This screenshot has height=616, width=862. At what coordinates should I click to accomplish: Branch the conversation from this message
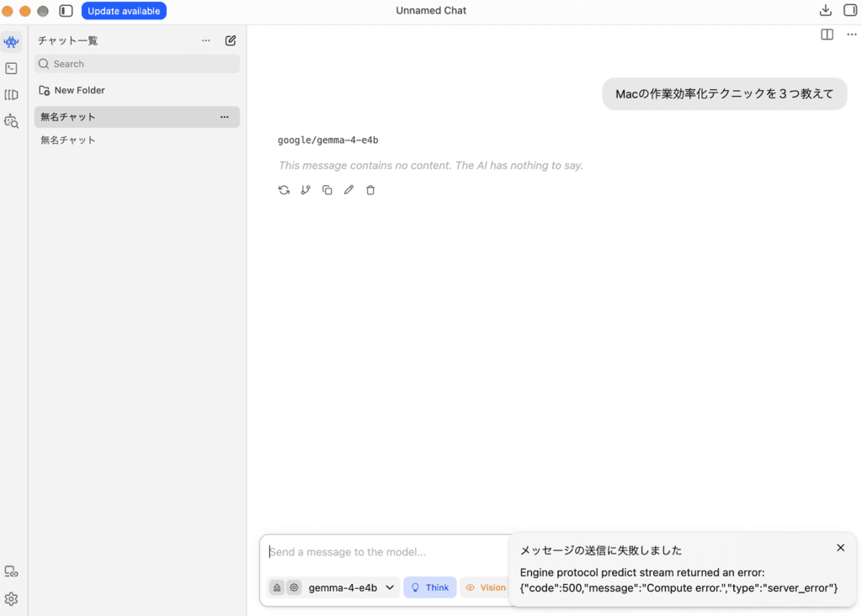pos(306,190)
